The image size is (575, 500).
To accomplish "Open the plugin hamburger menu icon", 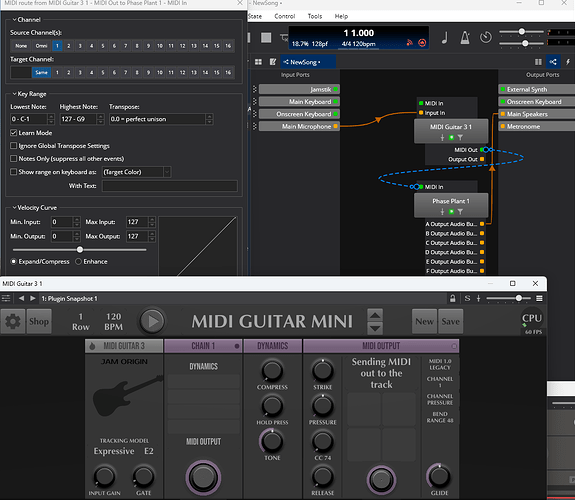I will click(539, 298).
